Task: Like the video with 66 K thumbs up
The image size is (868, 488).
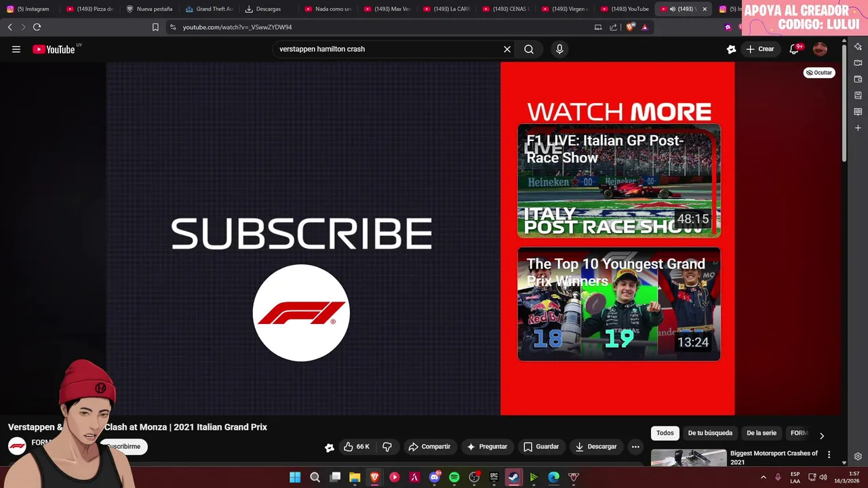Action: (357, 447)
